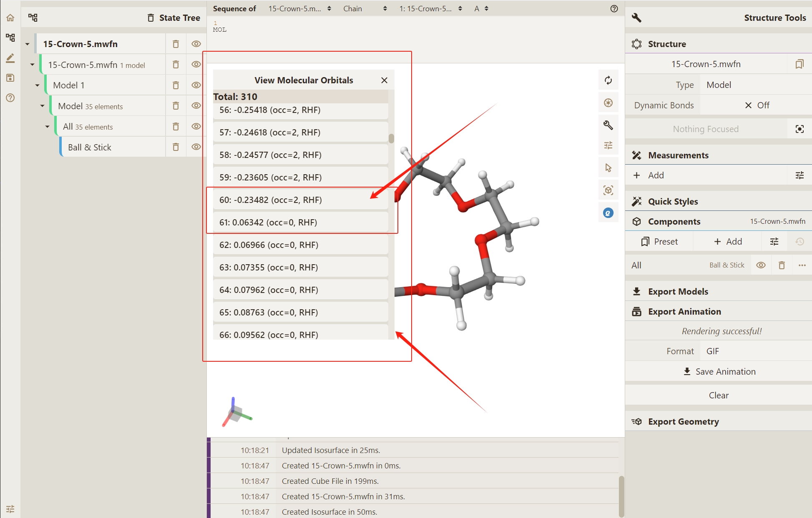Hide the Model 1 node visibility
The height and width of the screenshot is (518, 812).
[x=196, y=85]
